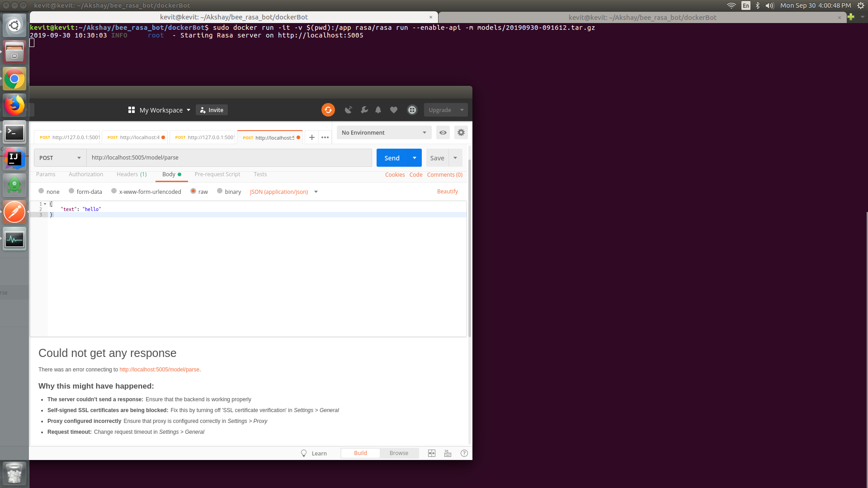Open the wrench settings icon
This screenshot has width=868, height=488.
coord(364,110)
